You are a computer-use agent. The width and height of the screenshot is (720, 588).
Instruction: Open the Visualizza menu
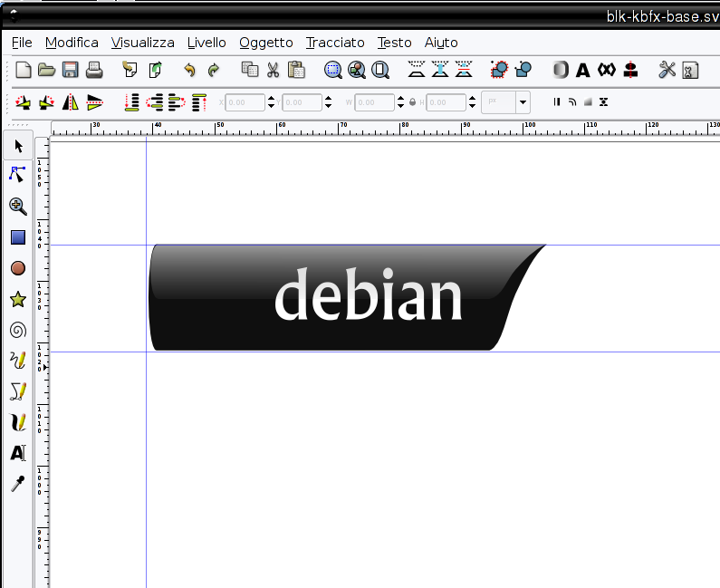click(143, 43)
